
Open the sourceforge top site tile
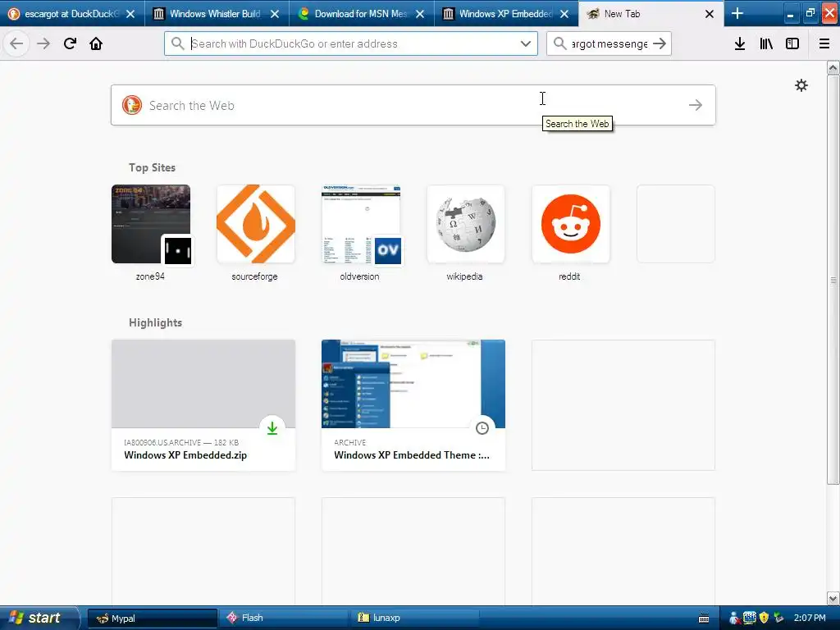click(x=256, y=224)
